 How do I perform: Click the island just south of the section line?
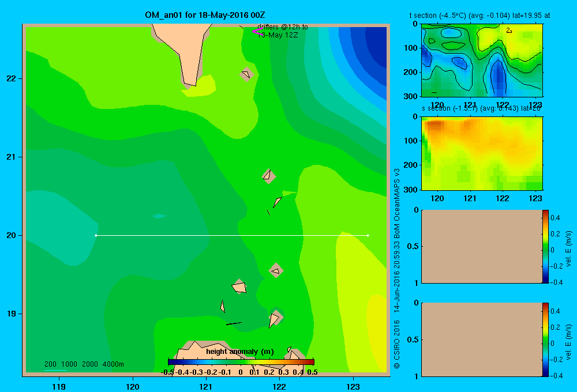point(276,270)
